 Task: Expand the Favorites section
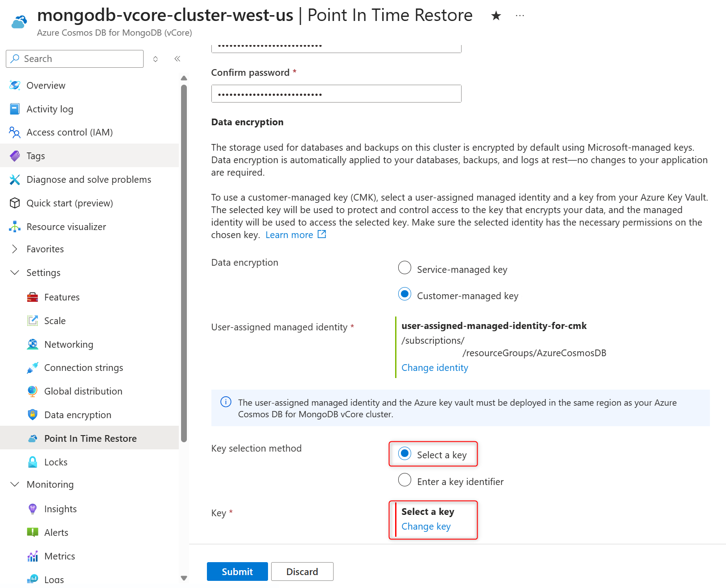15,249
